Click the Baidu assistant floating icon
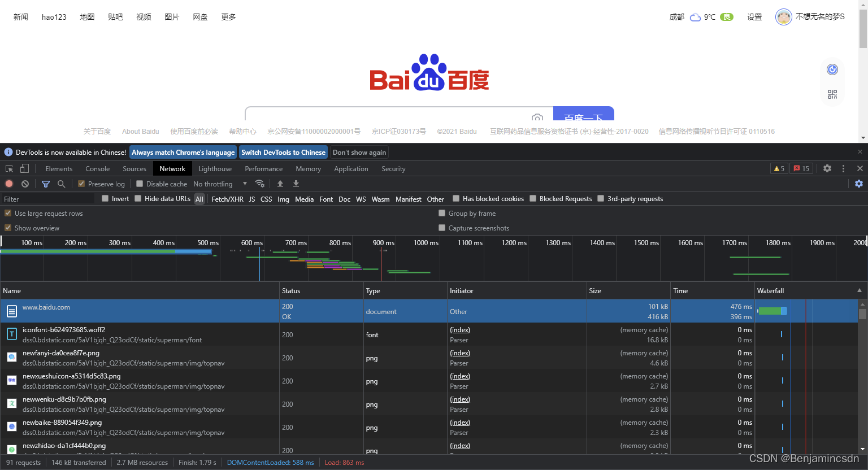This screenshot has width=868, height=470. (x=832, y=69)
